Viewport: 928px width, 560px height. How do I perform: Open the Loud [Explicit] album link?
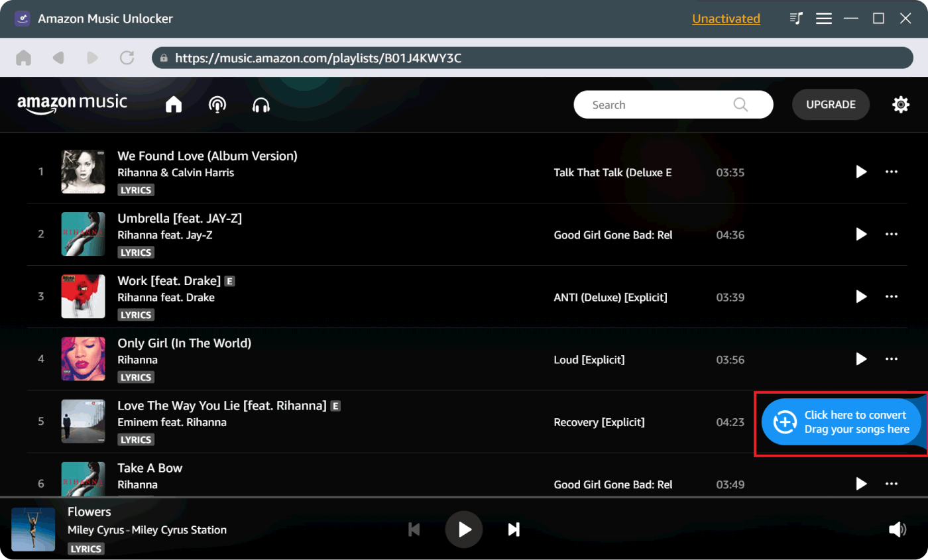click(x=589, y=359)
